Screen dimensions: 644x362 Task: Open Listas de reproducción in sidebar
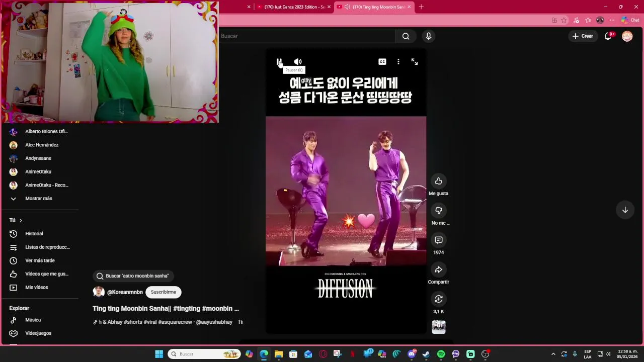click(40, 247)
